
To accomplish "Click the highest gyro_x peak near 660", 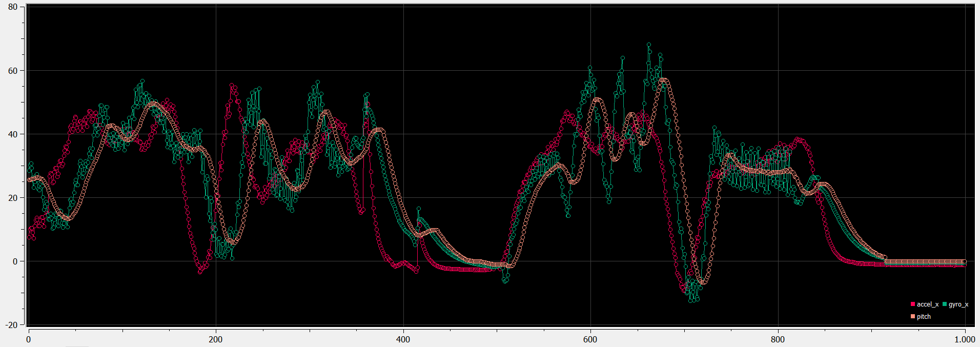I will pos(649,45).
